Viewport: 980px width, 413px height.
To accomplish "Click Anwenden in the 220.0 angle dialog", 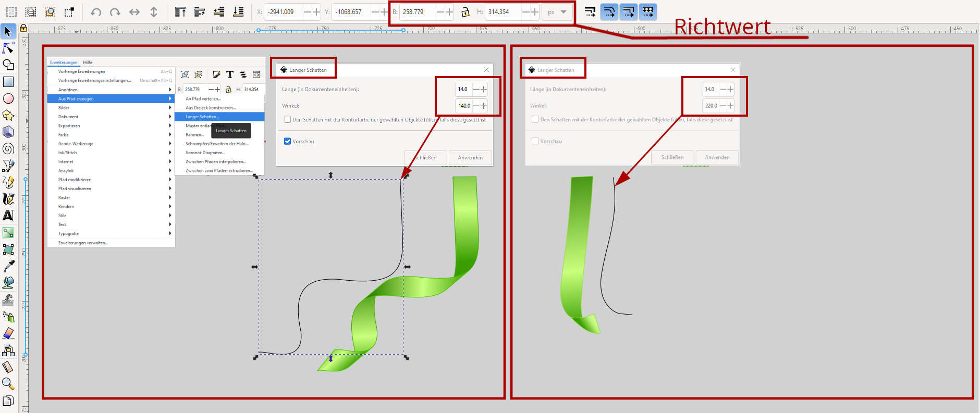I will 717,157.
